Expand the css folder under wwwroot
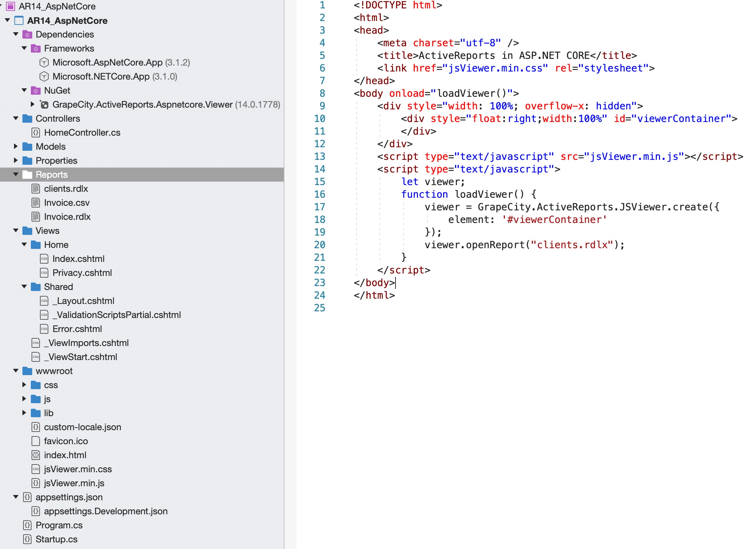The image size is (756, 549). tap(25, 385)
